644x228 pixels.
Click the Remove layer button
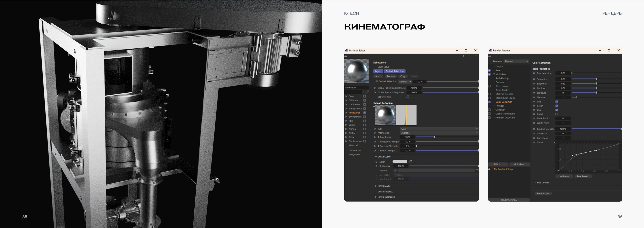[390, 76]
